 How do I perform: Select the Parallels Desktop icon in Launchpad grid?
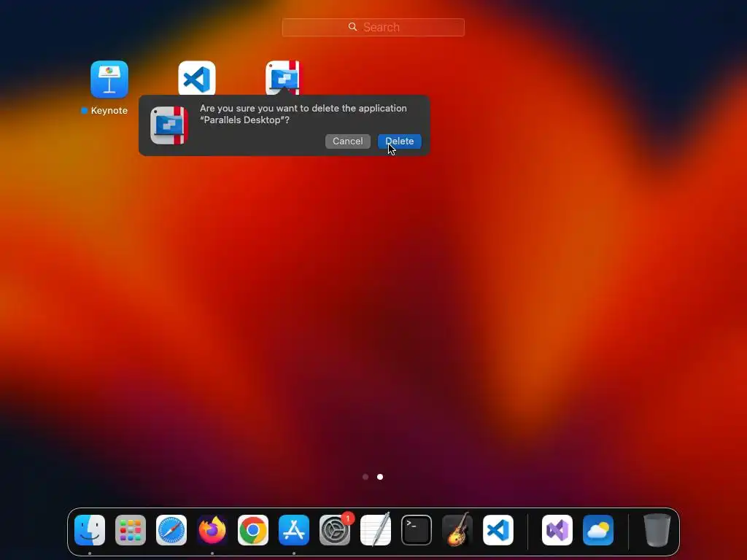(284, 77)
